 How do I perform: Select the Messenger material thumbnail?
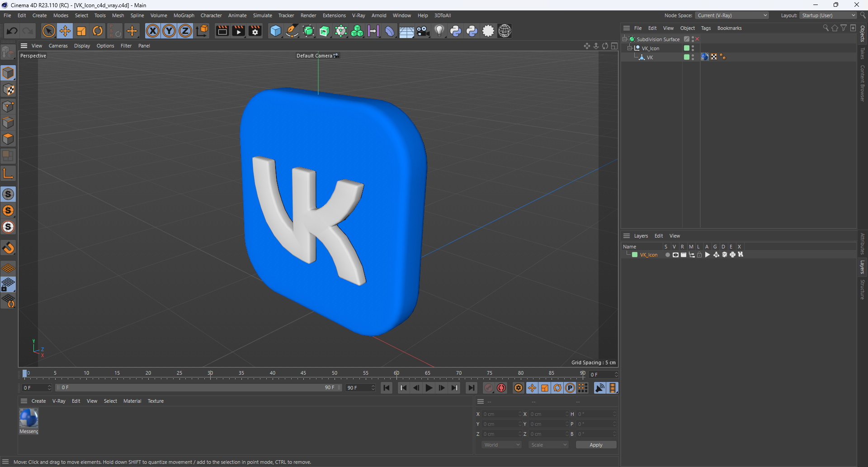(28, 418)
